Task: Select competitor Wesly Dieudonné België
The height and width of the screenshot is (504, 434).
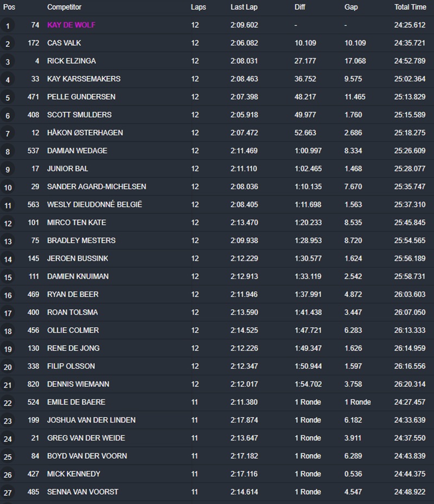Action: (94, 205)
